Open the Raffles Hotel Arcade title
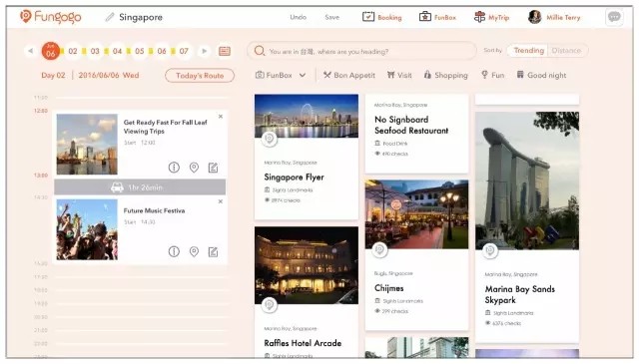 point(303,343)
